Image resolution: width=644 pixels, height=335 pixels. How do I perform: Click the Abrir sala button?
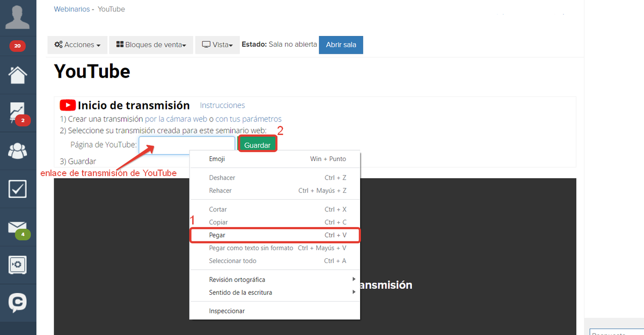click(341, 45)
